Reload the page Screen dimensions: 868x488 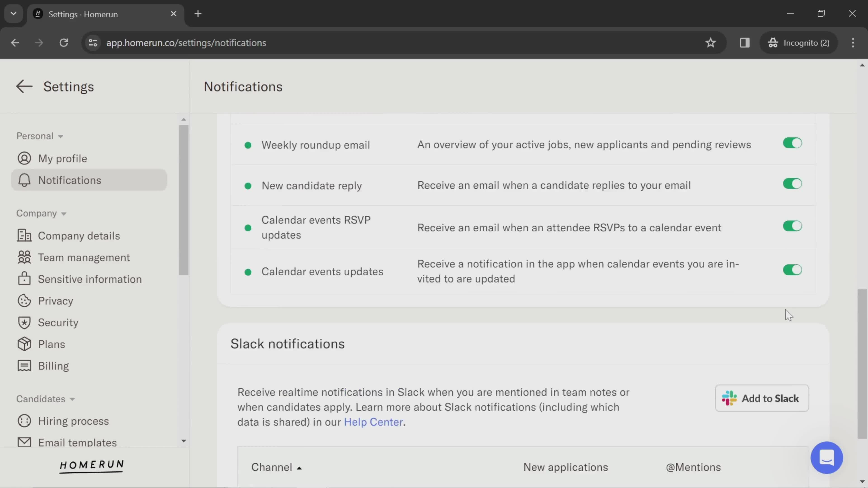pyautogui.click(x=64, y=43)
